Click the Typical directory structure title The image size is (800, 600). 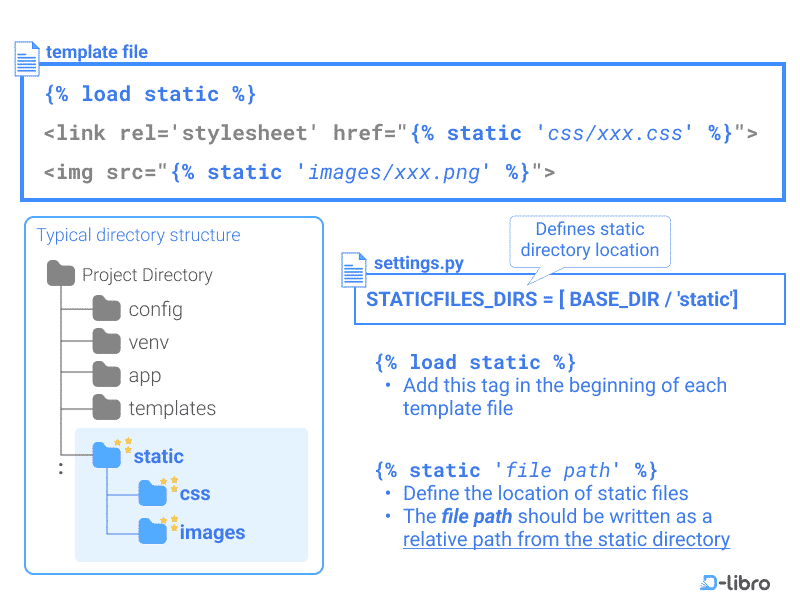pos(138,235)
